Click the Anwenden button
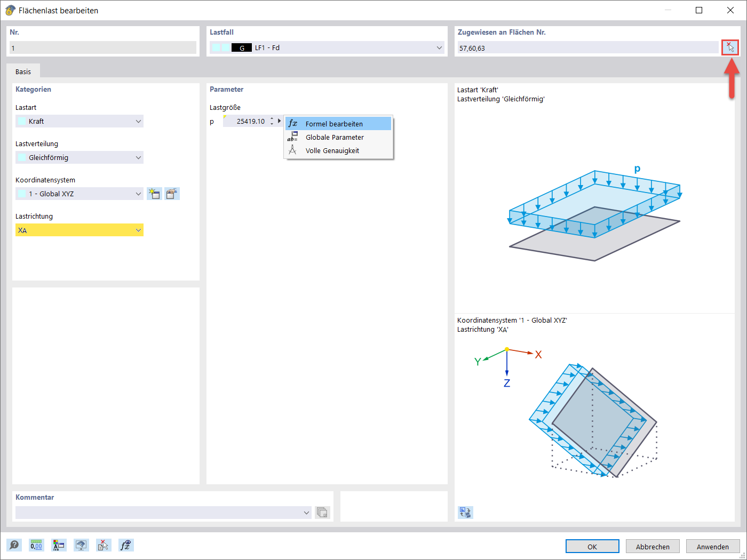The image size is (747, 560). (713, 546)
